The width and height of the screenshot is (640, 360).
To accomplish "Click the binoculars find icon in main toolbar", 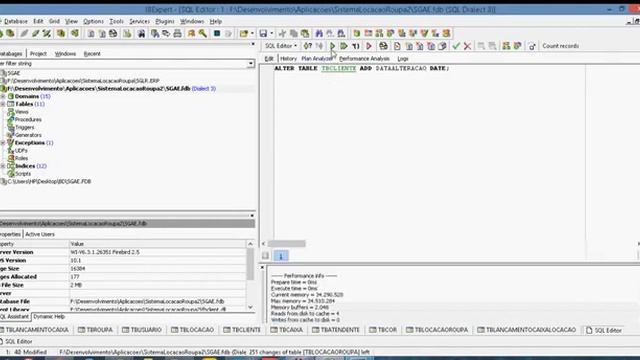I will pos(319,33).
